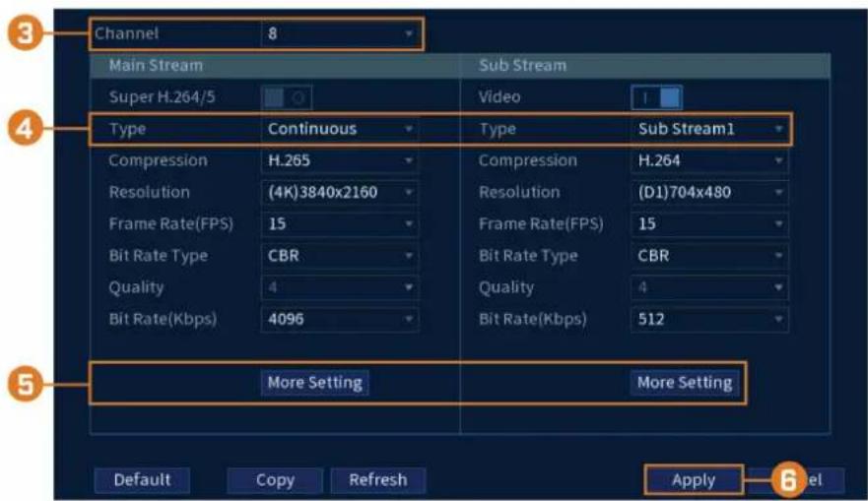Open Main Stream Type dropdown (Continuous)
This screenshot has height=501, width=868.
tap(339, 129)
